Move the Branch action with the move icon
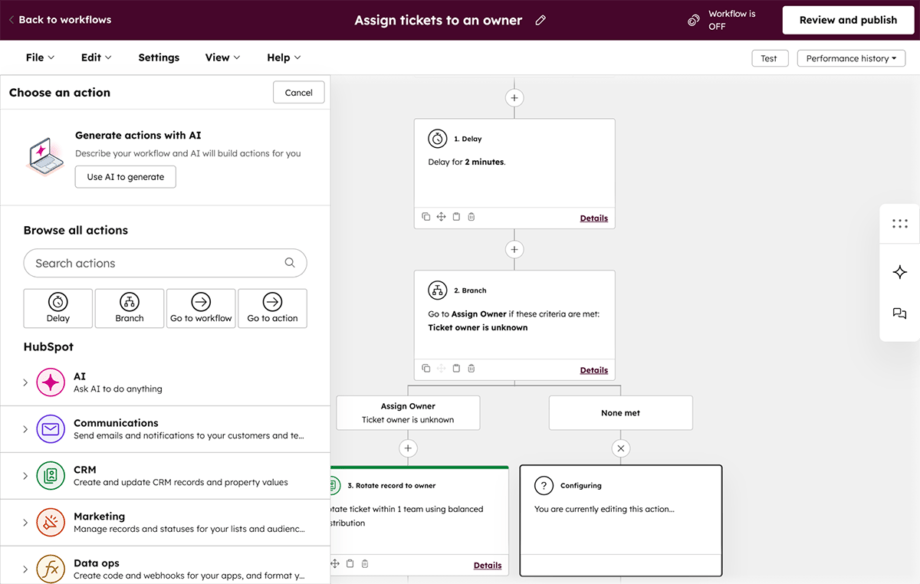 point(441,369)
